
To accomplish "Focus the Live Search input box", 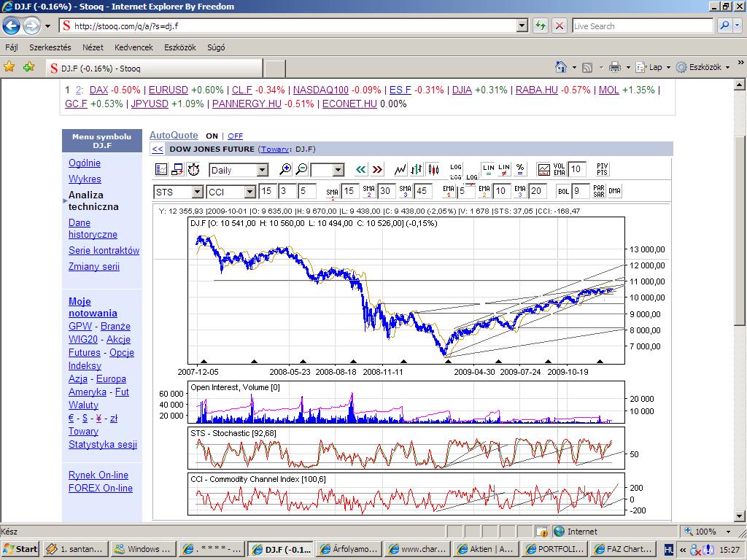I will click(x=643, y=26).
